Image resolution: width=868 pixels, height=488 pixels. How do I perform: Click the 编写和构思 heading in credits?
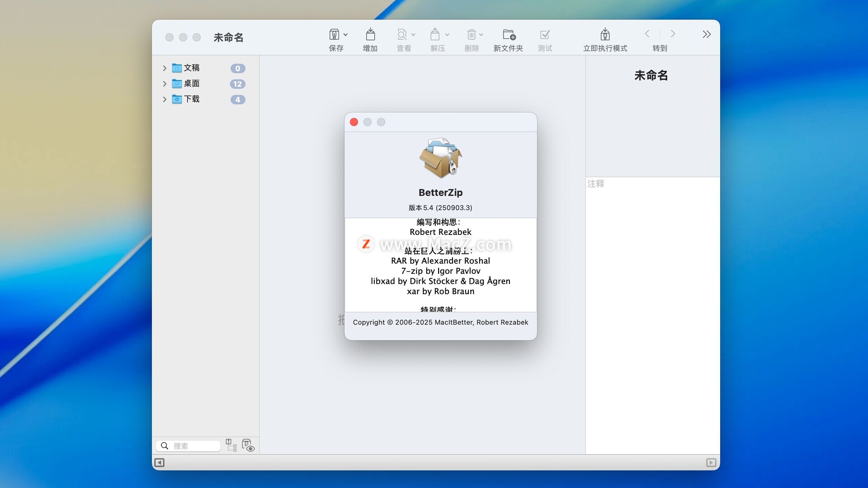coord(438,222)
